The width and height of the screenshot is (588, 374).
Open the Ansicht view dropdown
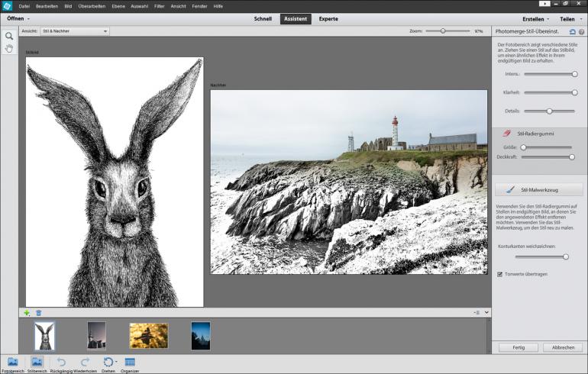(x=75, y=31)
